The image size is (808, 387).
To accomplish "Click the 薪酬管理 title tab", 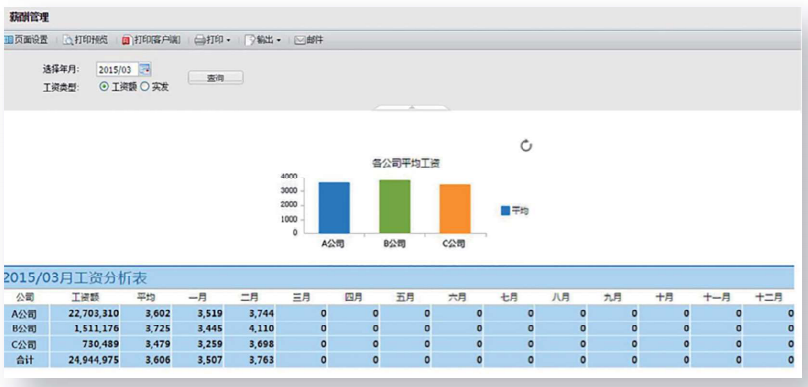I will 29,18.
